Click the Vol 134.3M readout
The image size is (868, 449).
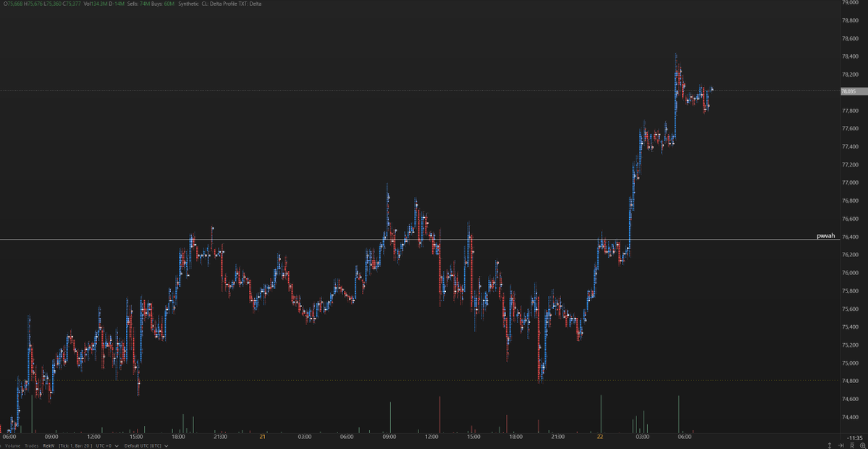click(x=96, y=4)
